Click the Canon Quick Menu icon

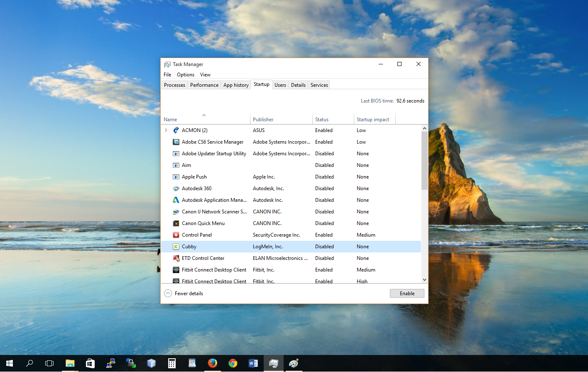176,223
